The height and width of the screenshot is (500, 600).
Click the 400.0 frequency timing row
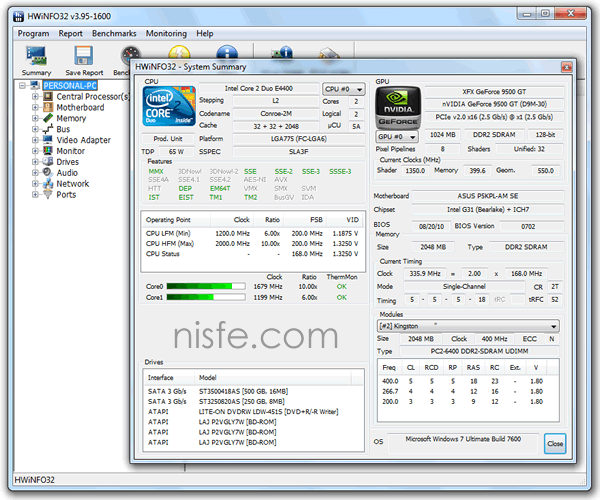468,381
